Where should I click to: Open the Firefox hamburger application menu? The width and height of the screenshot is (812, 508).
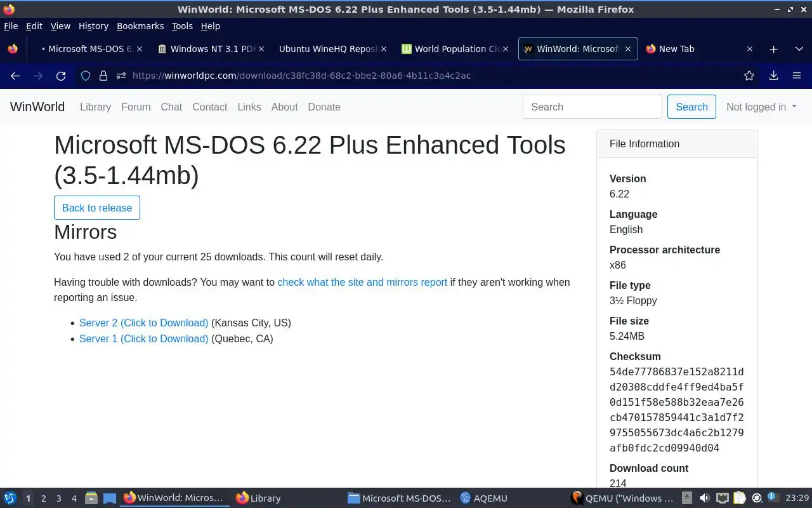797,76
